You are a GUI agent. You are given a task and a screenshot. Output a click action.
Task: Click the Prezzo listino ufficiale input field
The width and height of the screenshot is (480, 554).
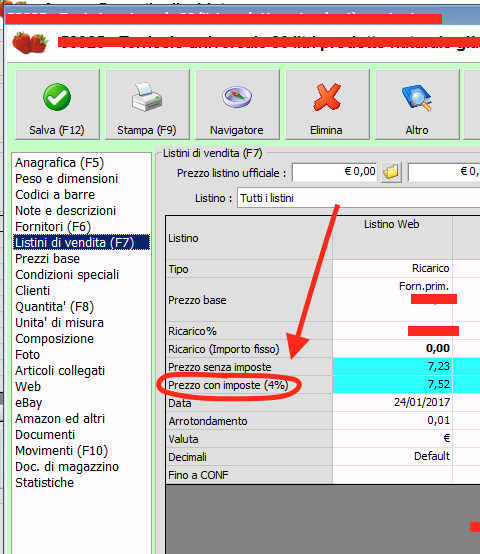pos(334,172)
